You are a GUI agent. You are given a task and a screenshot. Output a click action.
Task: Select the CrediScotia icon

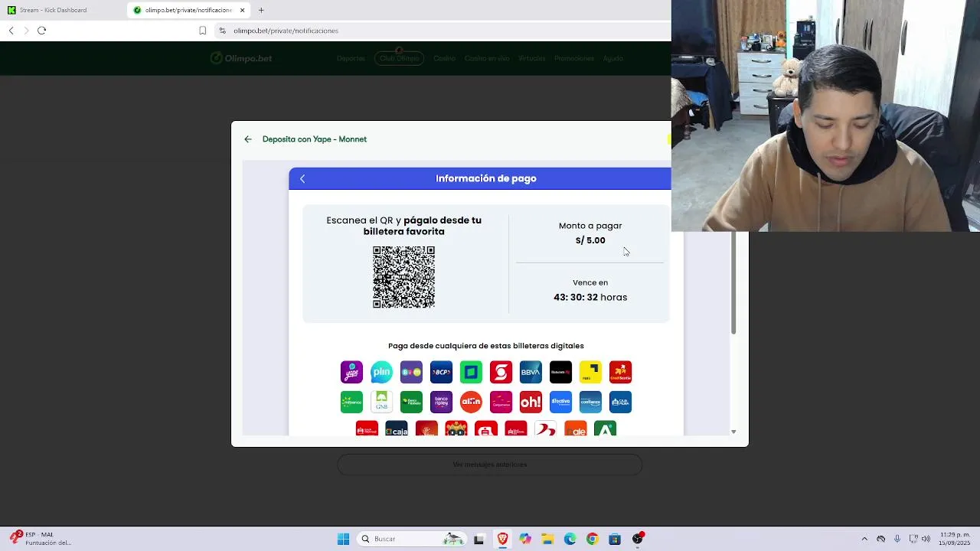620,372
